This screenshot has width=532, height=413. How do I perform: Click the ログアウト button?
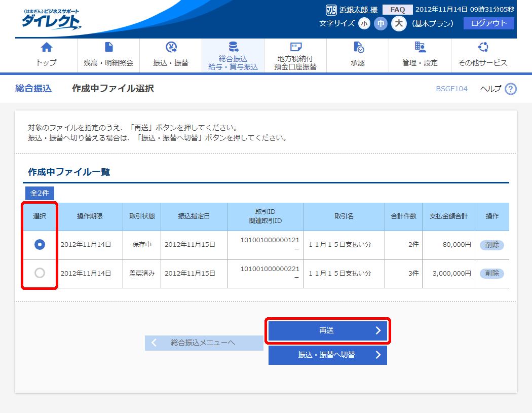pos(488,23)
